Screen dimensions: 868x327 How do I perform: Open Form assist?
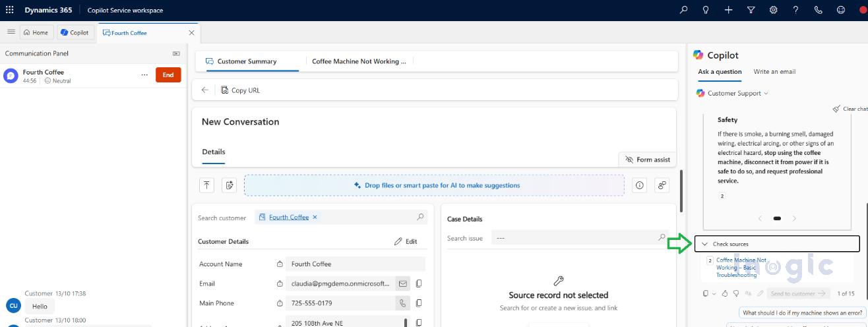(x=648, y=160)
